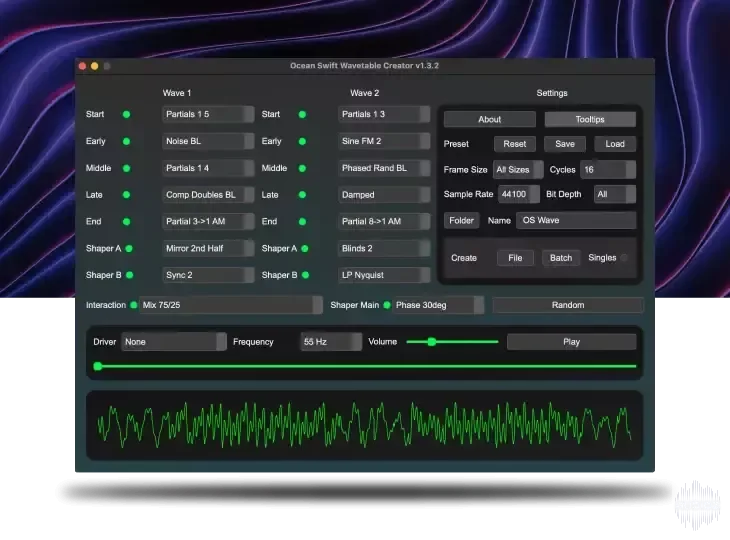The width and height of the screenshot is (730, 540).
Task: Play the wavetable preview
Action: tap(571, 342)
